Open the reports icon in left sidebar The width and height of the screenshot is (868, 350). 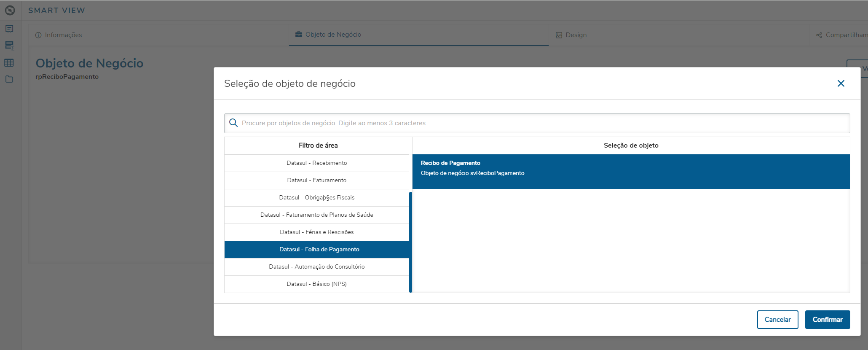[x=9, y=29]
